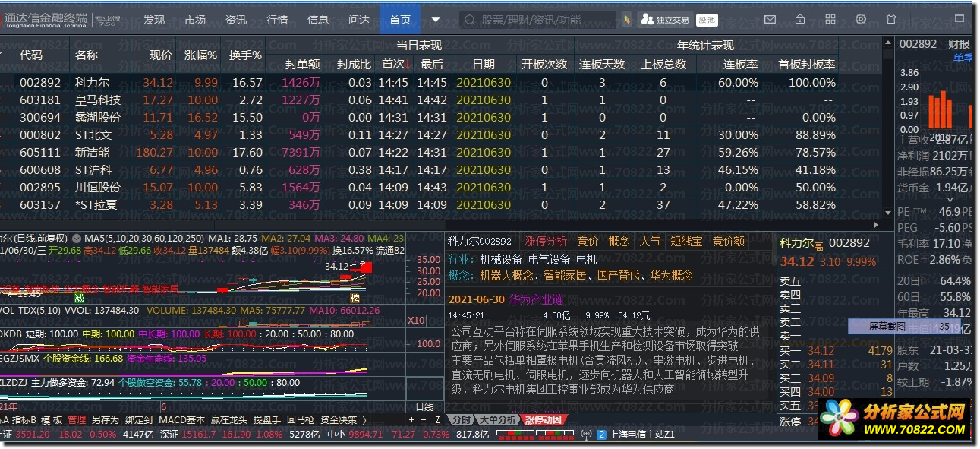
Task: Click stock code 002895
Action: pyautogui.click(x=40, y=187)
